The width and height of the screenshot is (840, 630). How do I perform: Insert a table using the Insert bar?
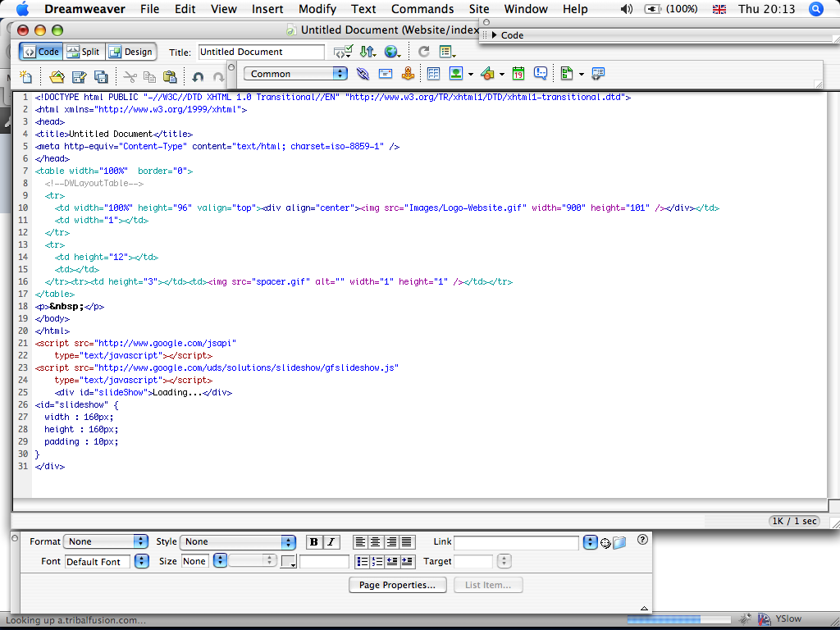click(433, 74)
